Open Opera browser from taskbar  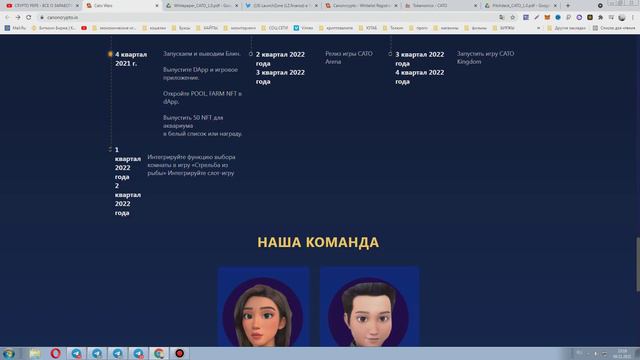[56, 353]
